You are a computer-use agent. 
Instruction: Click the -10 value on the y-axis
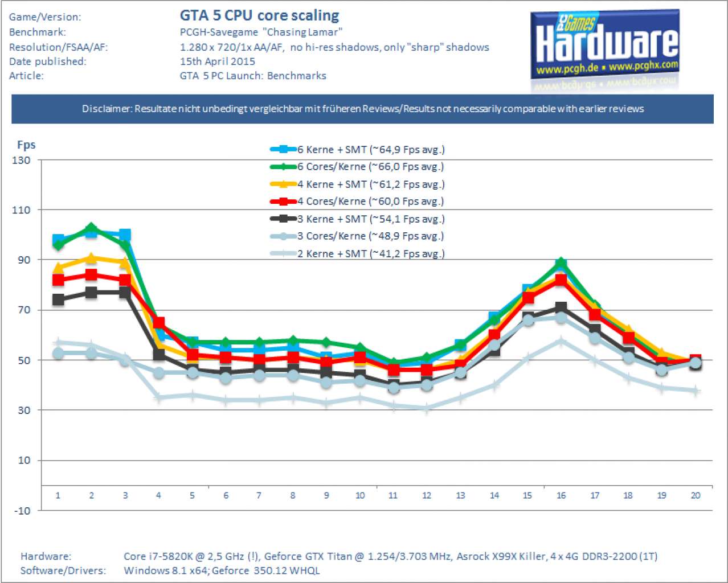tap(22, 511)
